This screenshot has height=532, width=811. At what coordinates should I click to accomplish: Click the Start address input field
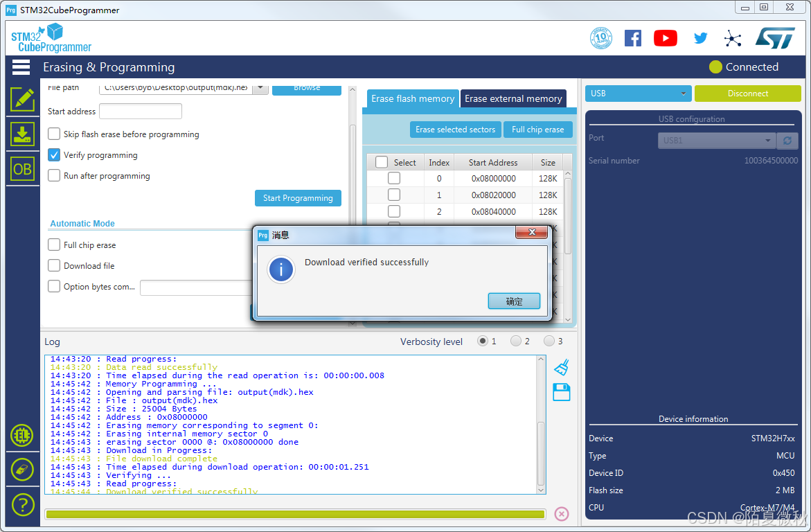pos(140,112)
